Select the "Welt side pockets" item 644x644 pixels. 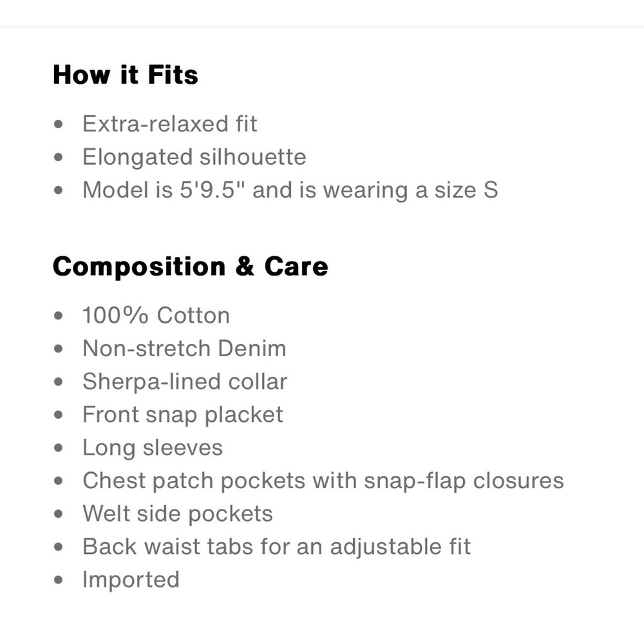click(177, 514)
